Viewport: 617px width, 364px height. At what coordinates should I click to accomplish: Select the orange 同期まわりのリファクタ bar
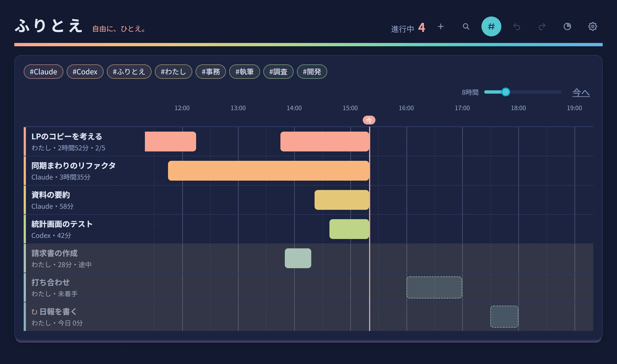pyautogui.click(x=269, y=171)
